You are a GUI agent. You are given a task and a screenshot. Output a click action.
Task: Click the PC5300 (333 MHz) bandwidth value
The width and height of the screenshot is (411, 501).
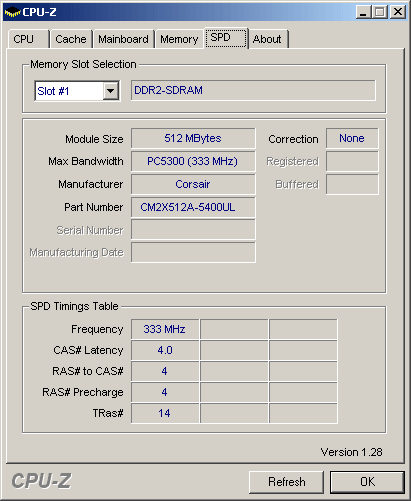tap(193, 161)
